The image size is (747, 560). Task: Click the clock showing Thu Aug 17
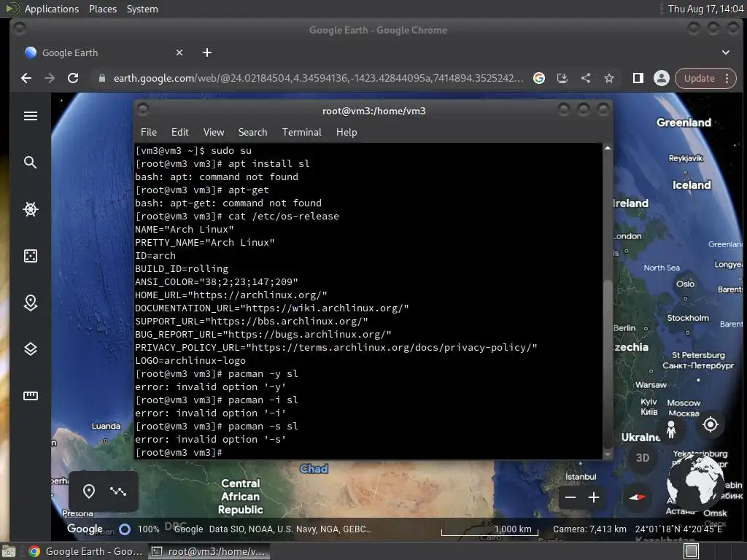click(705, 9)
